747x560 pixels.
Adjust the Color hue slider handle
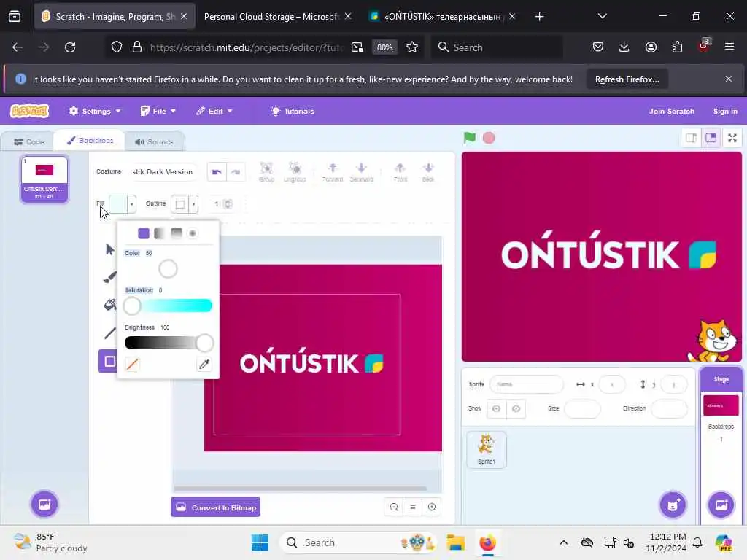pos(169,269)
